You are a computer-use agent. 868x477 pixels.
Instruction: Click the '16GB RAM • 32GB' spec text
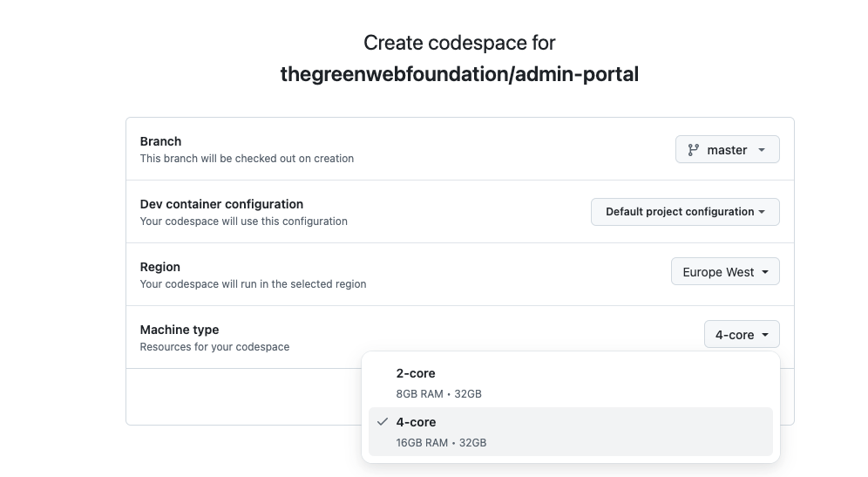point(441,443)
